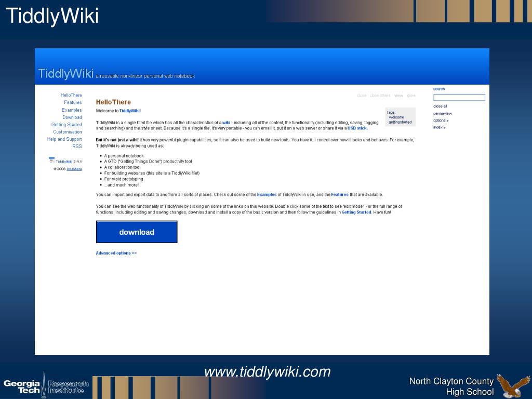Open Getting Started in left menu
The height and width of the screenshot is (399, 532).
[x=66, y=125]
